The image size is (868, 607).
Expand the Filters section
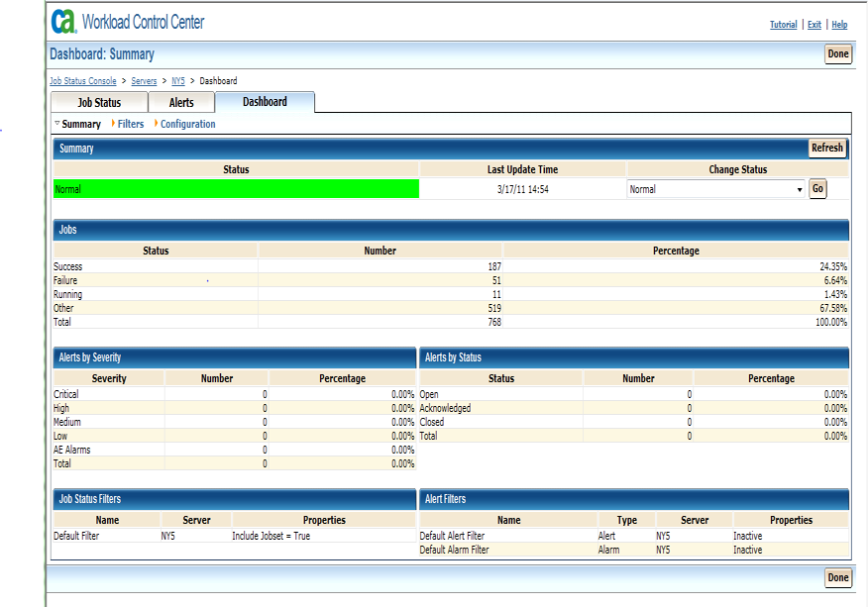tap(130, 125)
